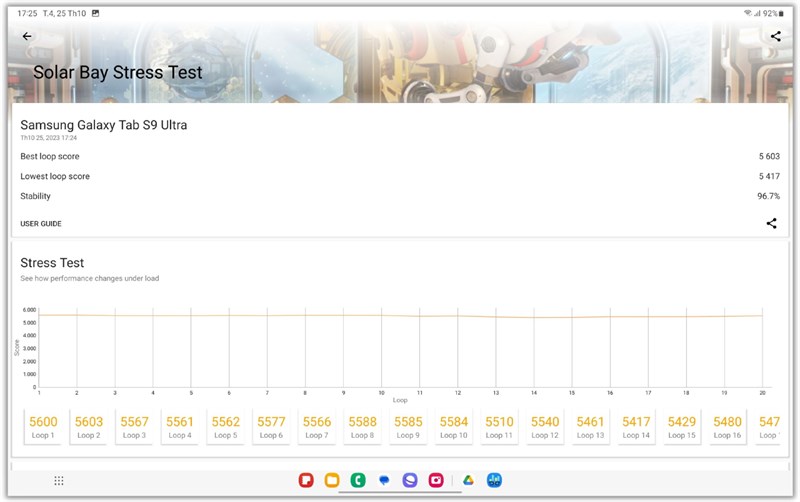
Task: Tap the Stability value 96.7%
Action: [x=768, y=196]
